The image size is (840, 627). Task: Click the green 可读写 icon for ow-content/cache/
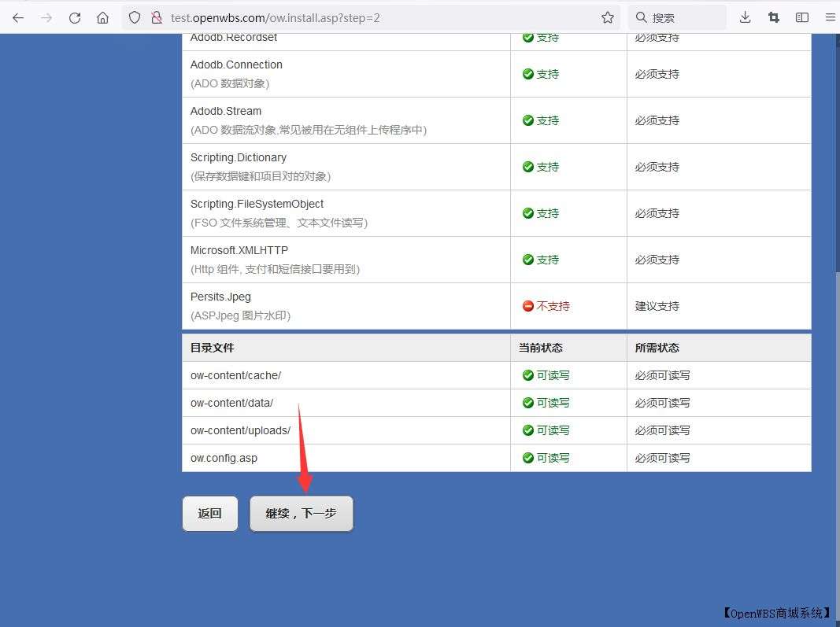click(x=526, y=375)
